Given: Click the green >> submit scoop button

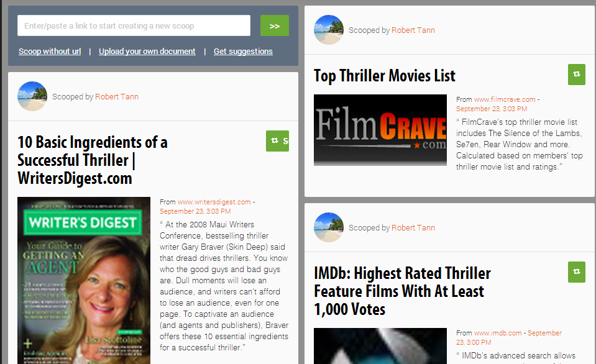Looking at the screenshot, I should click(x=275, y=25).
